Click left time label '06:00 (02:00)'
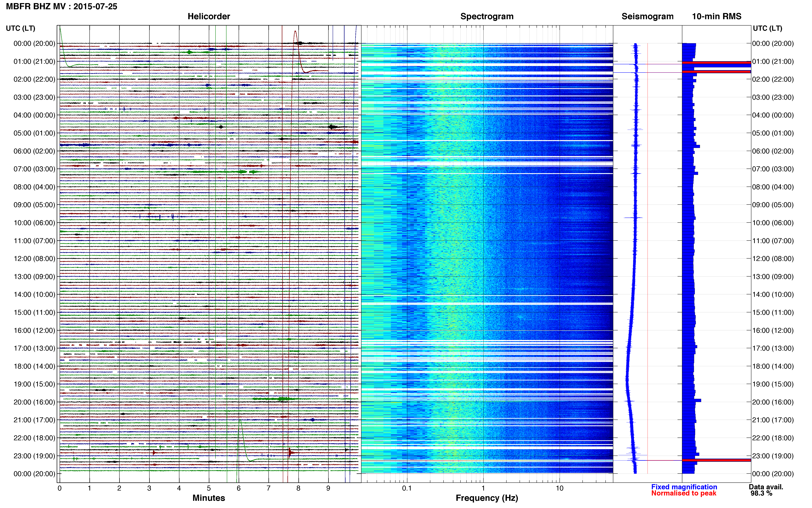 click(x=34, y=151)
